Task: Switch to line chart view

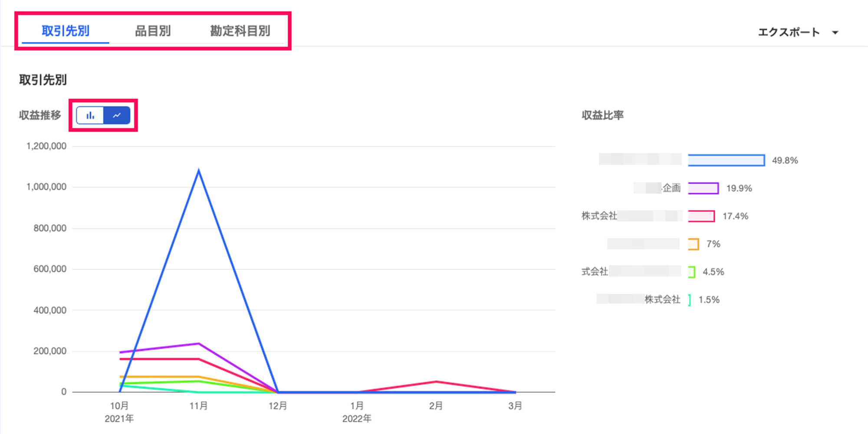Action: tap(117, 115)
